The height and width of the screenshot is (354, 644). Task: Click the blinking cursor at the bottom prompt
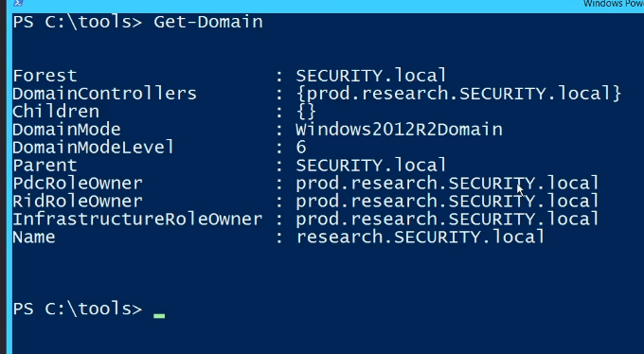pyautogui.click(x=159, y=316)
